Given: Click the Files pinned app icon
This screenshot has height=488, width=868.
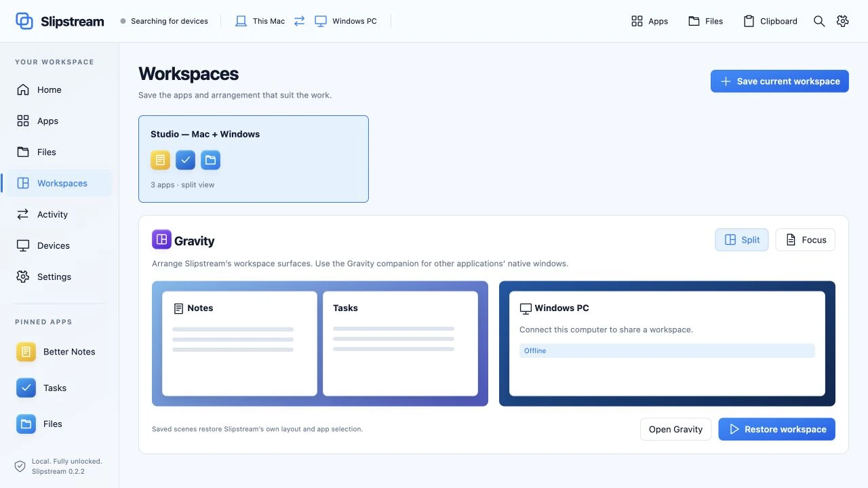Looking at the screenshot, I should [26, 424].
